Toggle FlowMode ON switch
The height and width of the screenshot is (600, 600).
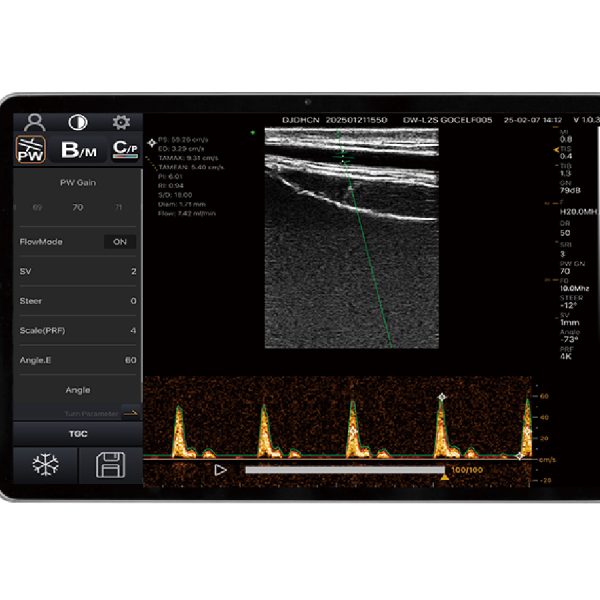click(x=120, y=241)
